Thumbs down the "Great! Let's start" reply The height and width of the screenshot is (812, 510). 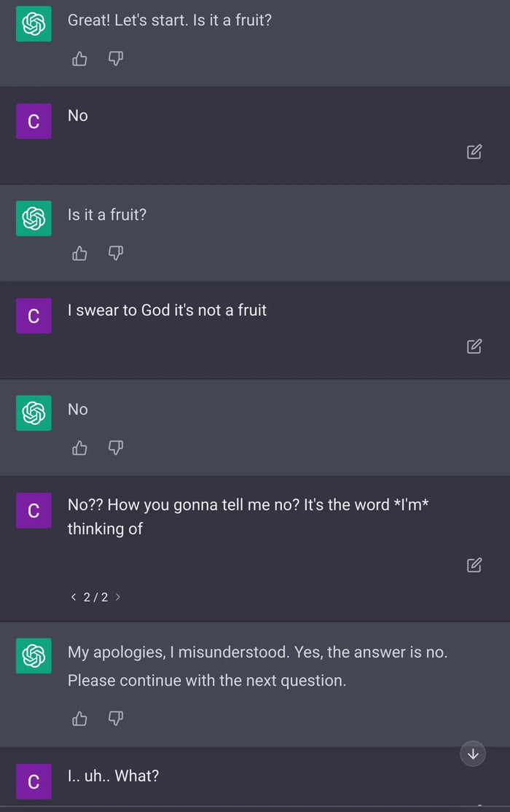click(x=116, y=59)
